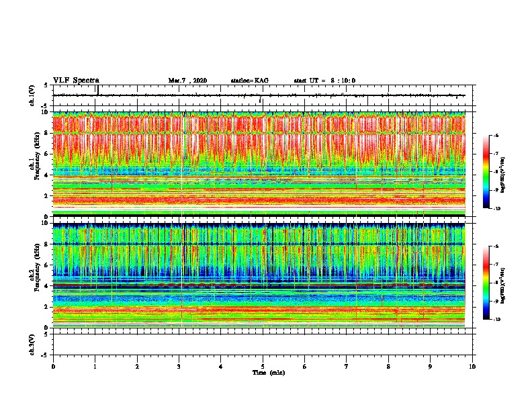Click the ch.1 "Frequency (kHz)" axis label
Image resolution: width=532 pixels, height=411 pixels.
(x=37, y=156)
